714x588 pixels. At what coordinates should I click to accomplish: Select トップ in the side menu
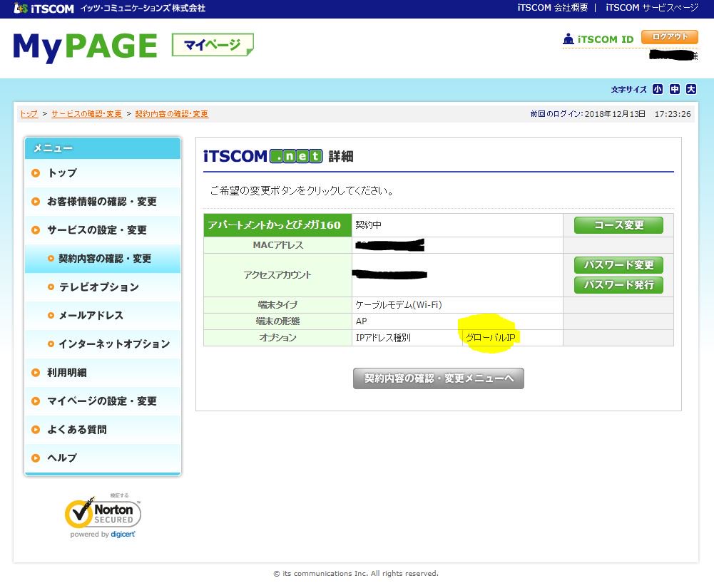(103, 173)
